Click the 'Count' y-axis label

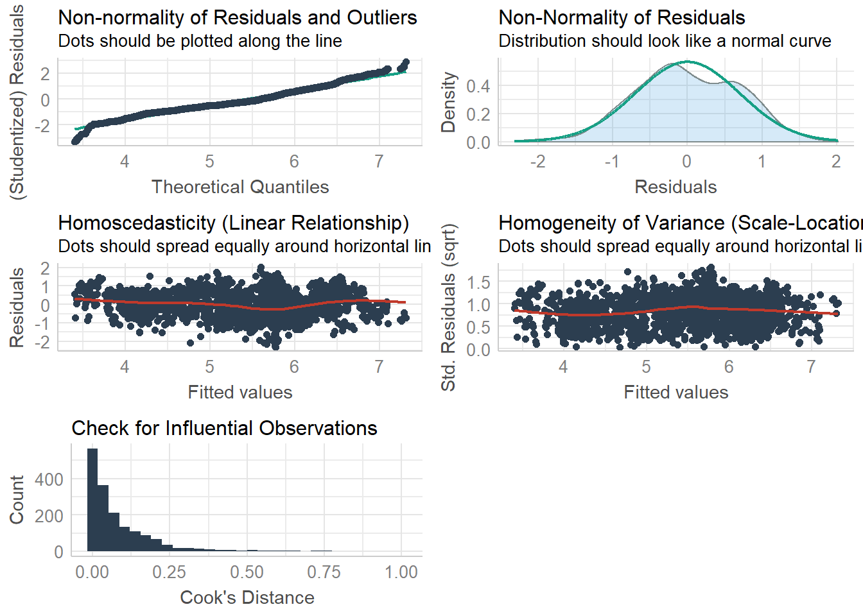pos(17,499)
